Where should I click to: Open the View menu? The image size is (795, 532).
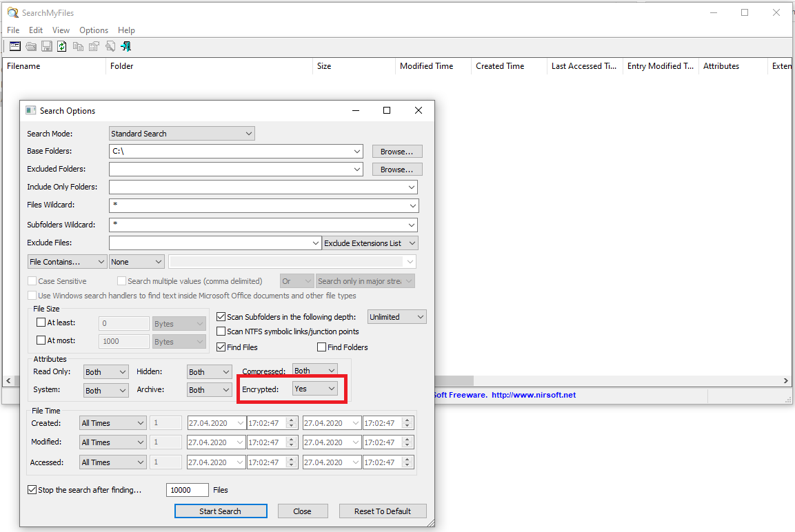[61, 30]
